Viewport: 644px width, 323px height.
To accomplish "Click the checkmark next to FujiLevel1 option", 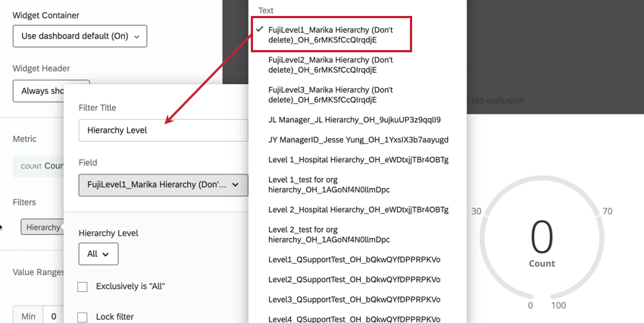I will tap(259, 29).
